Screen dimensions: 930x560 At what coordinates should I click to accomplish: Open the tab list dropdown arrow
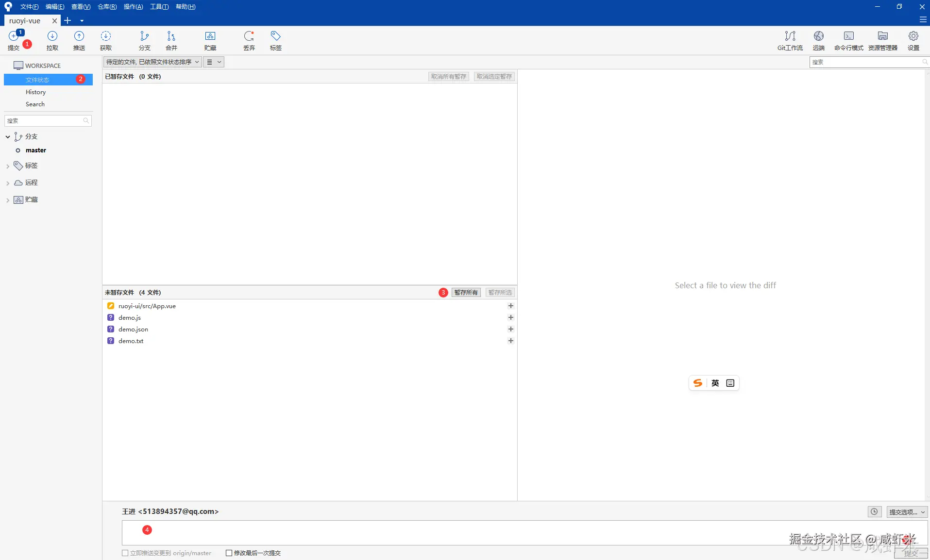(82, 20)
